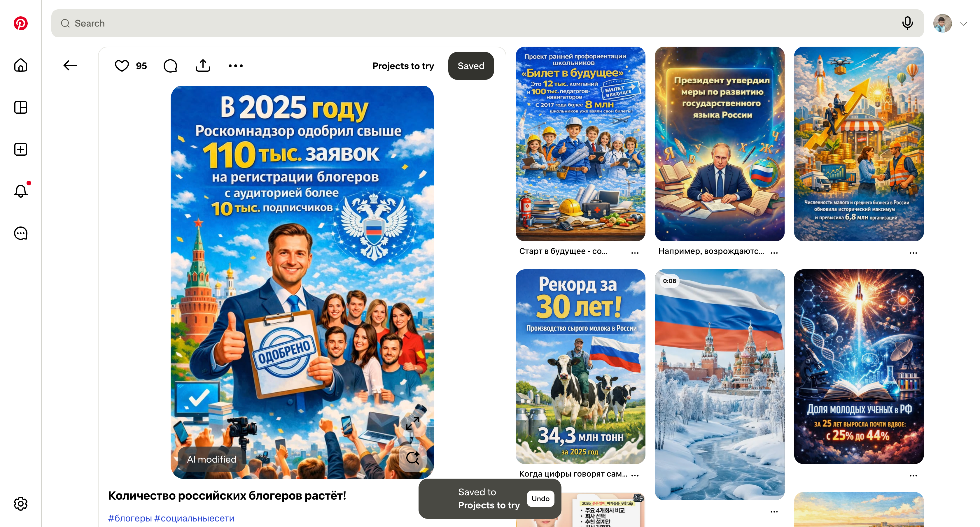Expand account menu chevron beside avatar
This screenshot has width=980, height=527.
(x=963, y=24)
